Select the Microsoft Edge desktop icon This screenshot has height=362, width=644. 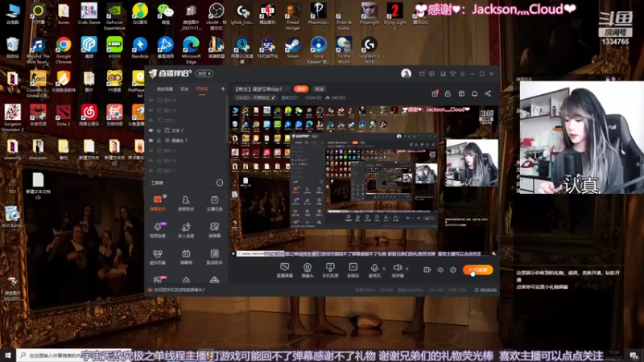[x=191, y=50]
